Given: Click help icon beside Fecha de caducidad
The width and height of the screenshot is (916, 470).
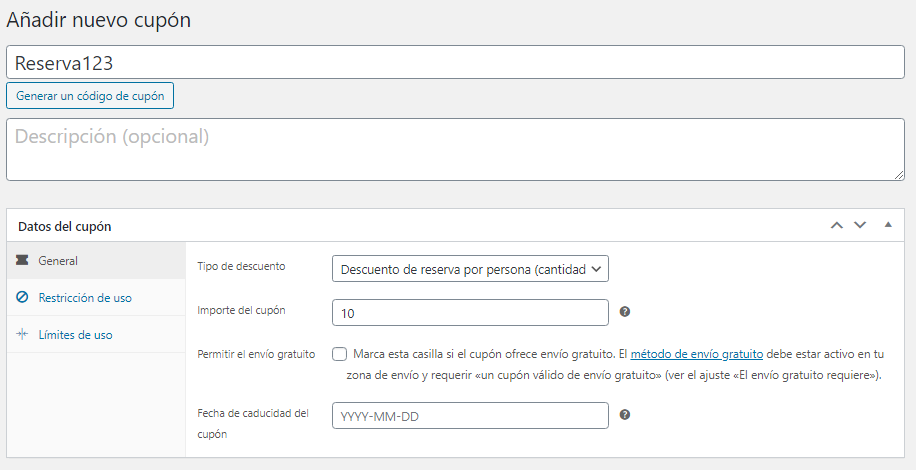Looking at the screenshot, I should pyautogui.click(x=624, y=415).
